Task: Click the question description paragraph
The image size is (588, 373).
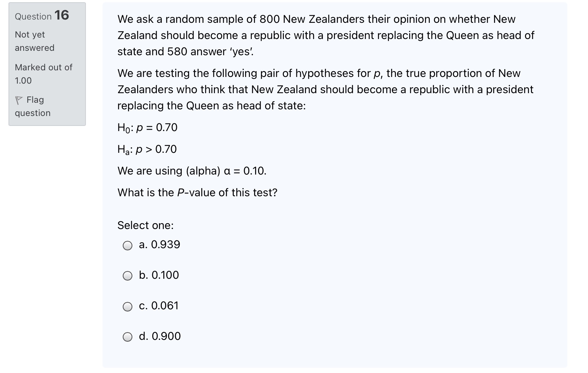Action: coord(324,35)
